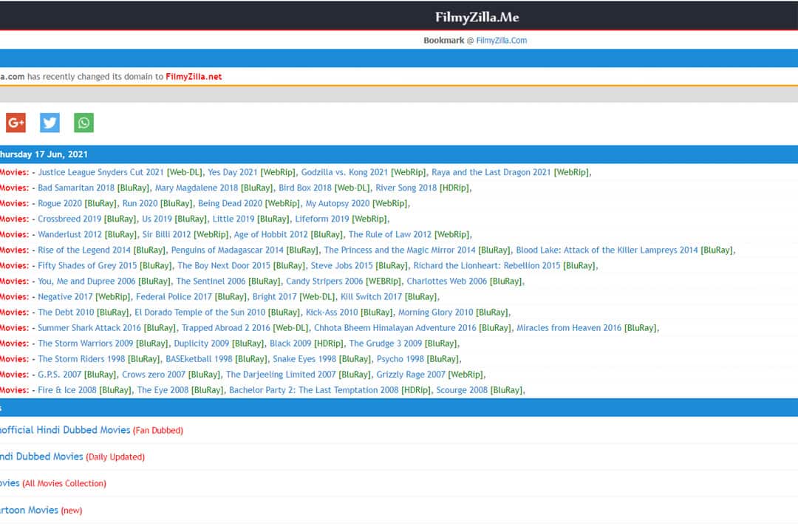Image resolution: width=798 pixels, height=532 pixels.
Task: Browse Hindi Dubbed Movies (Daily Updated) category
Action: 72,457
